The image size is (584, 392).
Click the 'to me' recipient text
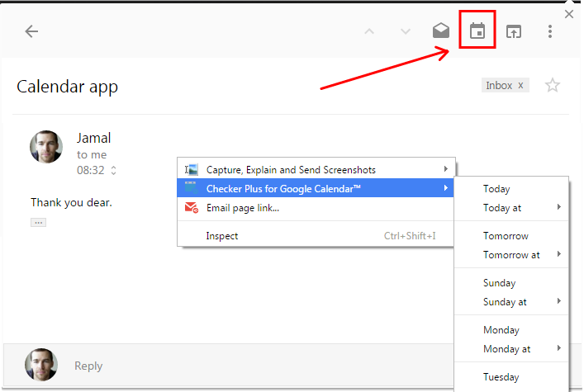pyautogui.click(x=92, y=154)
